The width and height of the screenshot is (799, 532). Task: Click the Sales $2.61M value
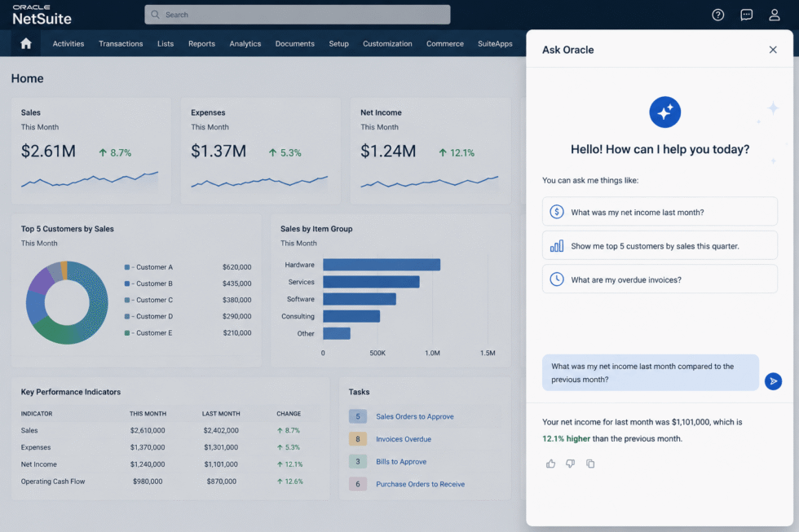pos(48,152)
